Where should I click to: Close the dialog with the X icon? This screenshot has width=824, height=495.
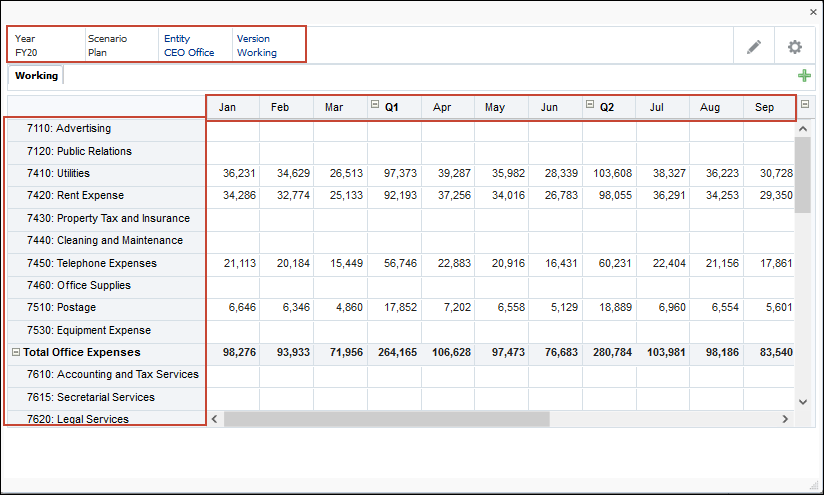(813, 12)
